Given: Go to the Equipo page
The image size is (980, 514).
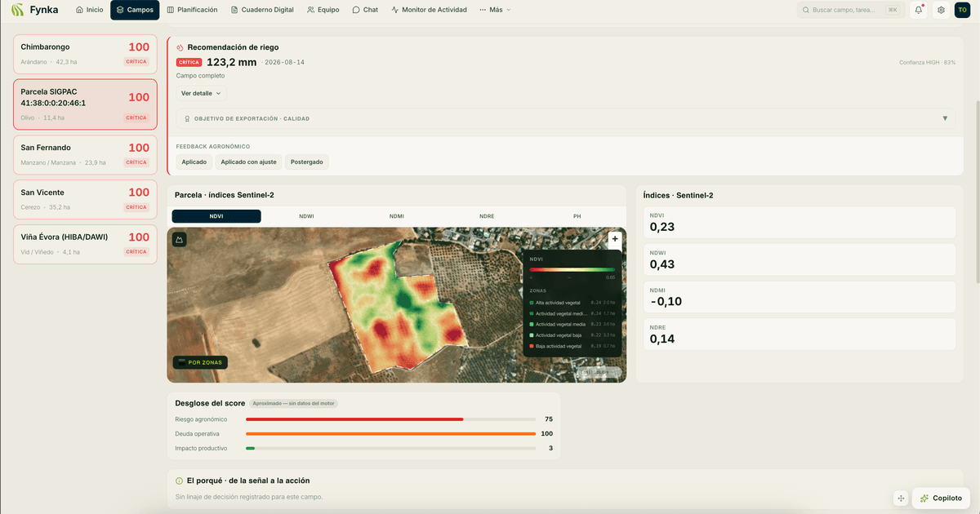Looking at the screenshot, I should pos(323,10).
